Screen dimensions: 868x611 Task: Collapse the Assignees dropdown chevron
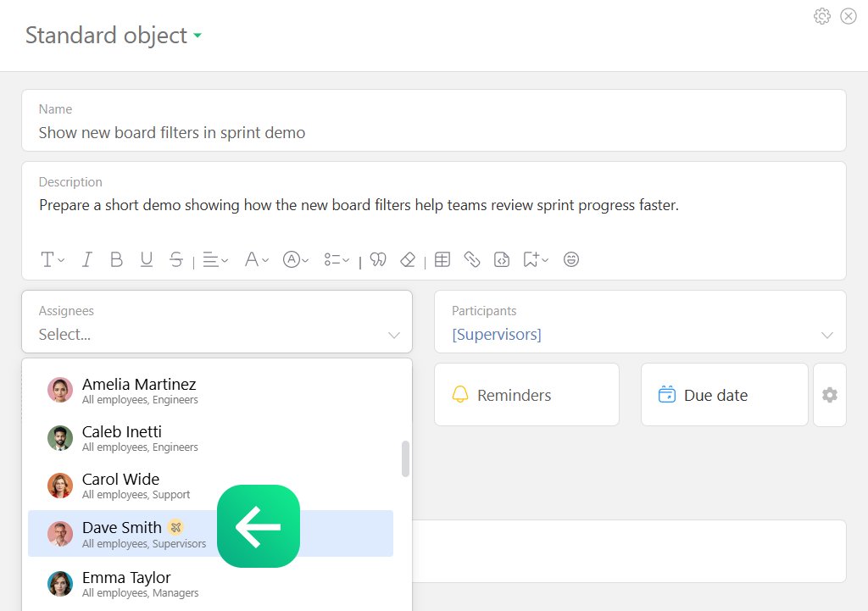click(x=393, y=335)
